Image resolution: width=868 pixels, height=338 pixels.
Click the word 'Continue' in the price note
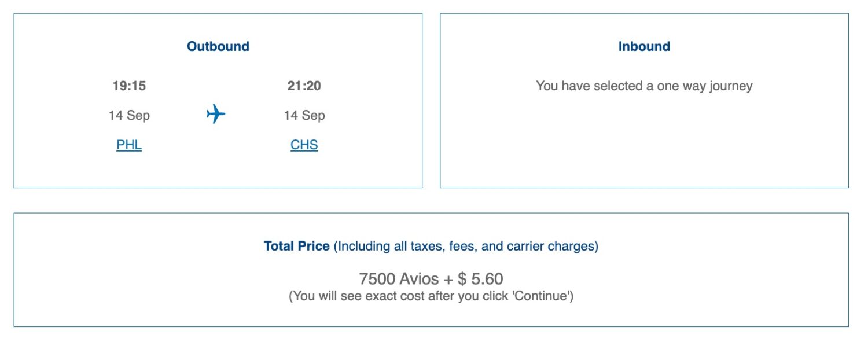pos(544,296)
